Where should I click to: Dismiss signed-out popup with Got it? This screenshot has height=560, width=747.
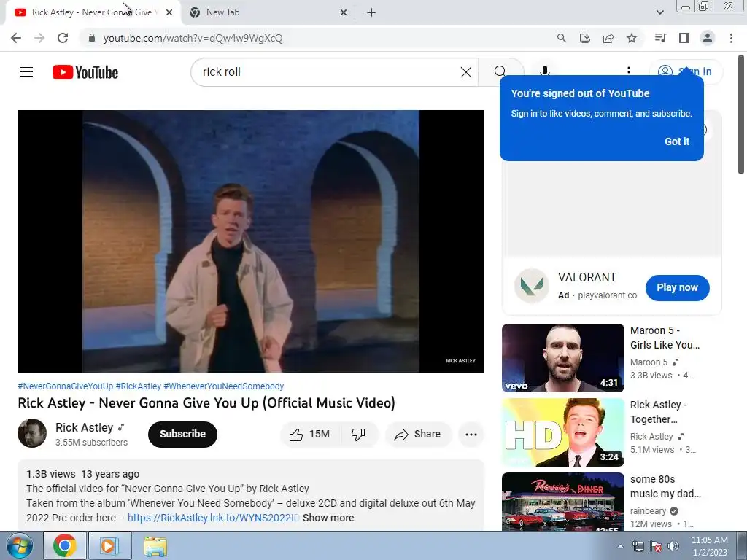tap(676, 141)
